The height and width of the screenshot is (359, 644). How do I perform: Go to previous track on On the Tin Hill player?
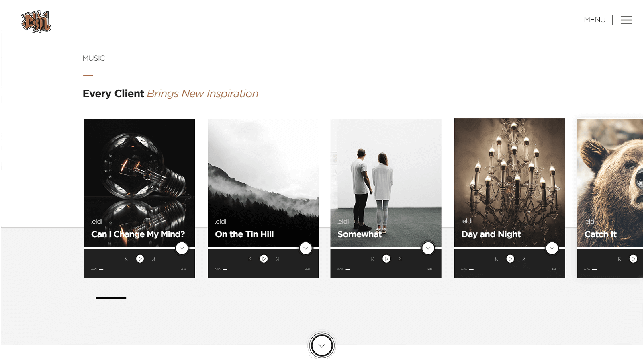point(250,259)
